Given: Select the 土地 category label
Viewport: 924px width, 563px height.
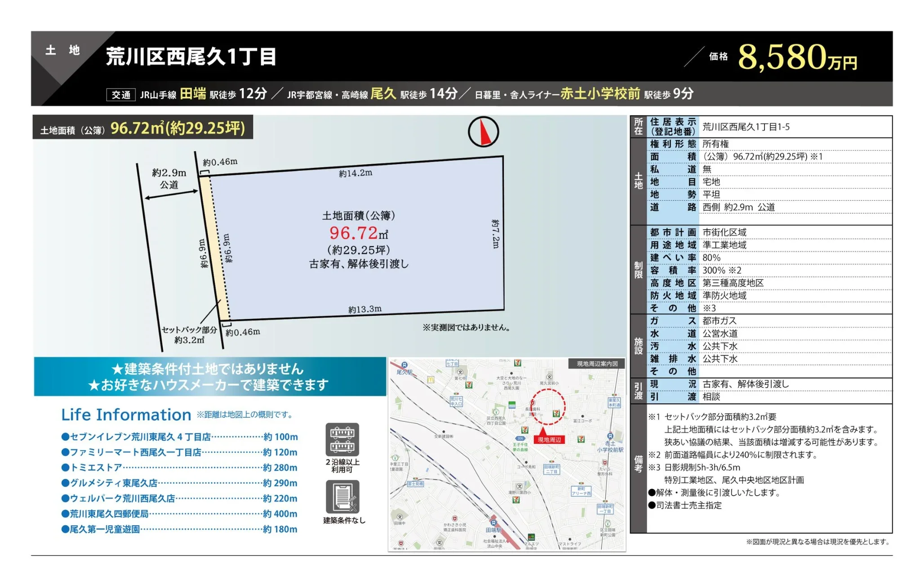Looking at the screenshot, I should pos(62,50).
